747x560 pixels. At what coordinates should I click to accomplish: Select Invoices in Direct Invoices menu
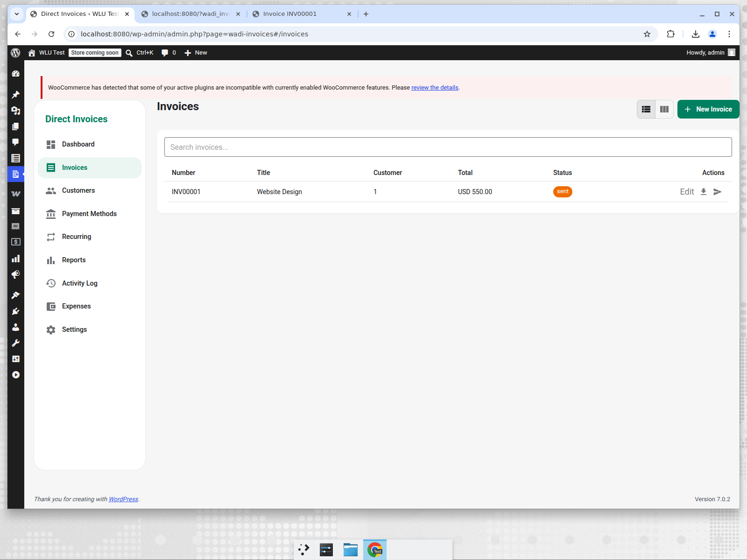[90, 168]
